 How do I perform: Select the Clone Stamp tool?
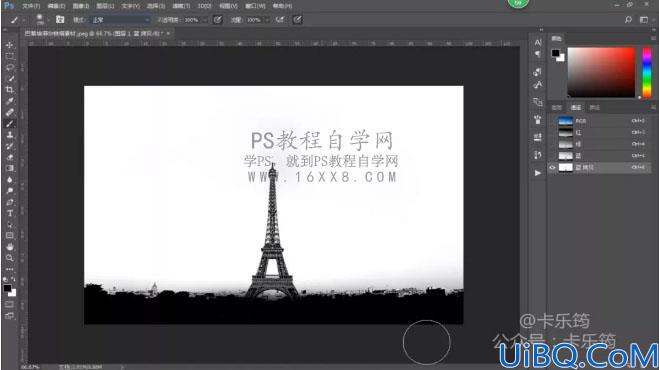click(x=9, y=135)
